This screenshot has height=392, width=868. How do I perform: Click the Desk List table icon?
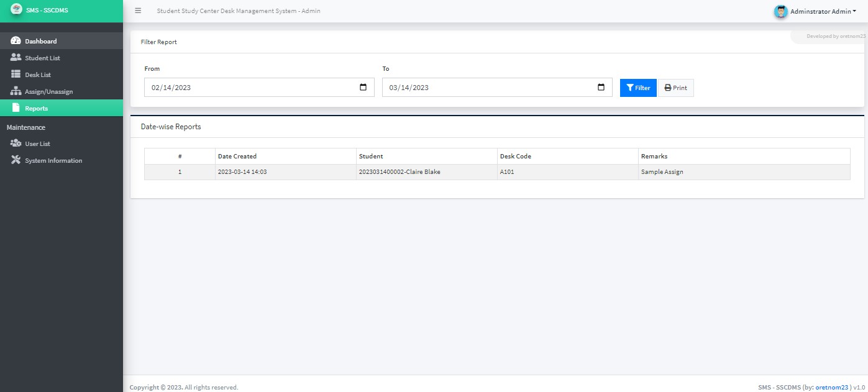coord(16,75)
